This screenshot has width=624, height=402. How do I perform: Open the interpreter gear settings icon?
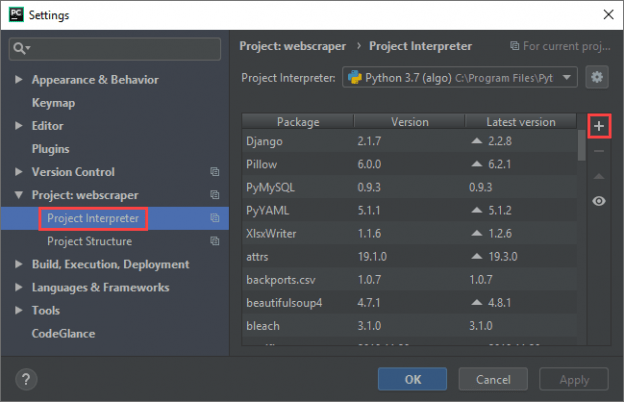coord(597,77)
